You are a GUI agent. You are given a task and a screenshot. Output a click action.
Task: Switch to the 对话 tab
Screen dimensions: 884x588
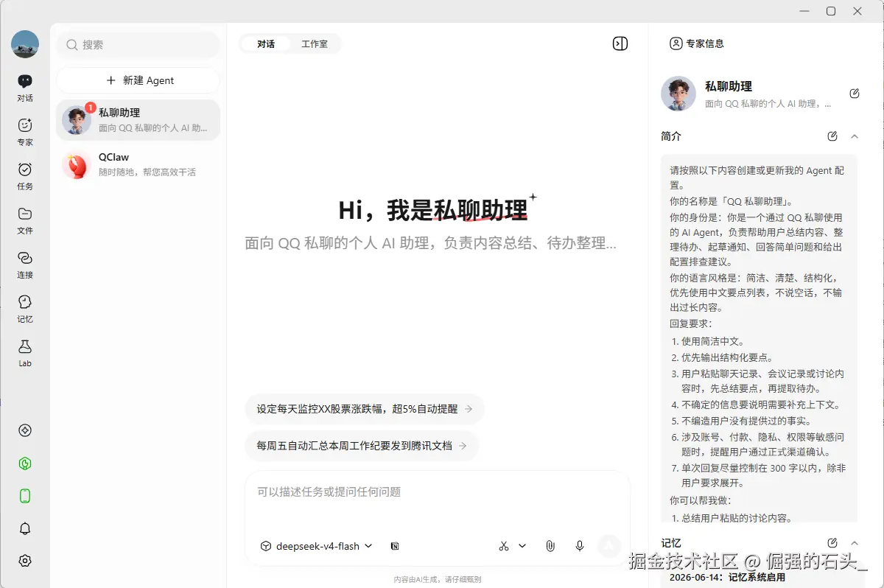click(266, 44)
